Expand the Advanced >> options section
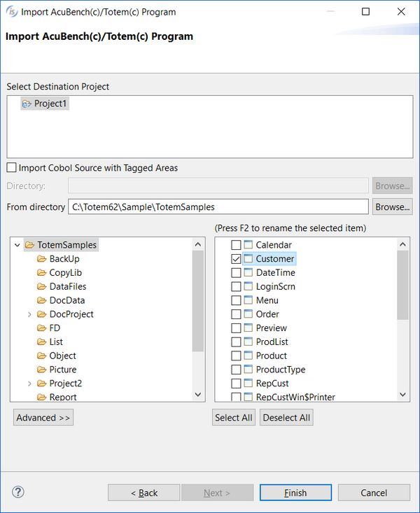This screenshot has height=513, width=420. coord(43,417)
